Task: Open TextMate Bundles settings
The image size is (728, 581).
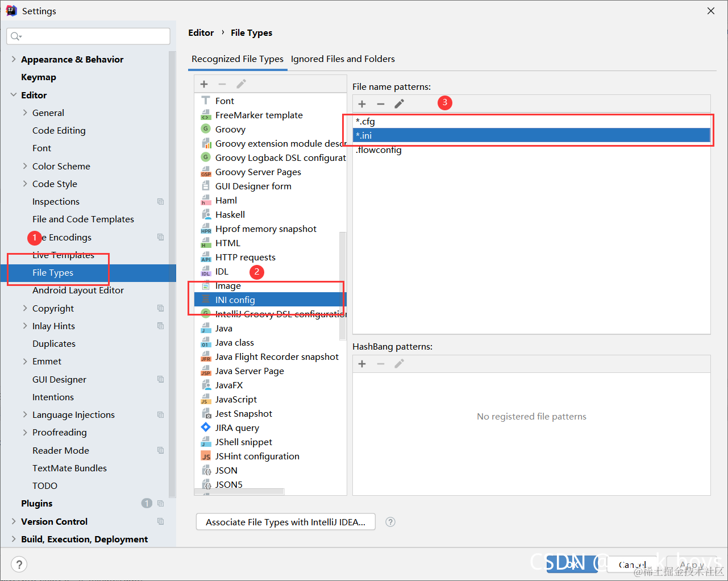Action: (x=69, y=468)
